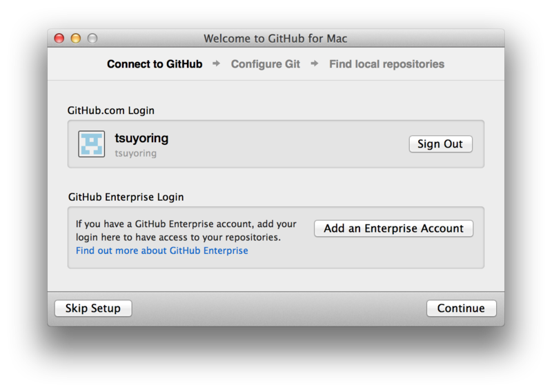The height and width of the screenshot is (392, 552).
Task: Click the arrow before Find local repositories
Action: 315,63
